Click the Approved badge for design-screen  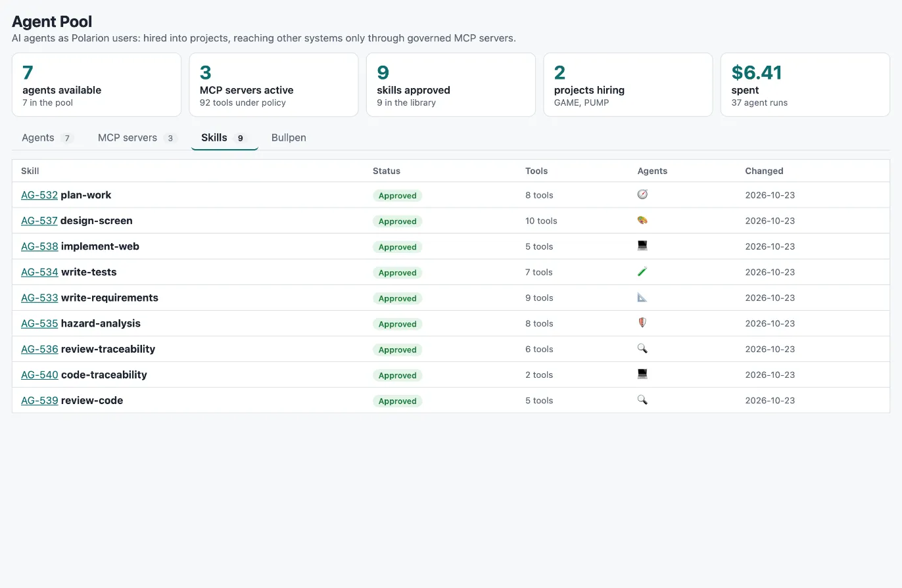click(x=397, y=221)
